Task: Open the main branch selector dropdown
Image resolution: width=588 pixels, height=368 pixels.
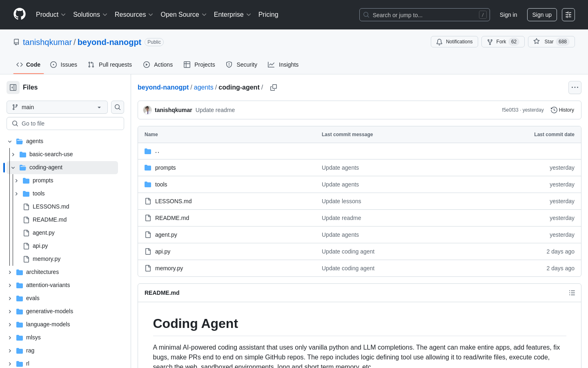Action: coord(57,107)
